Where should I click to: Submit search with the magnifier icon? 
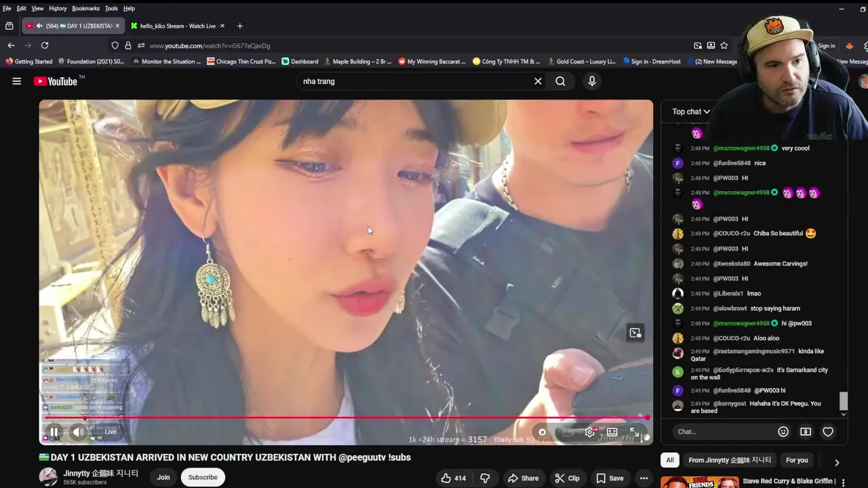[x=560, y=81]
